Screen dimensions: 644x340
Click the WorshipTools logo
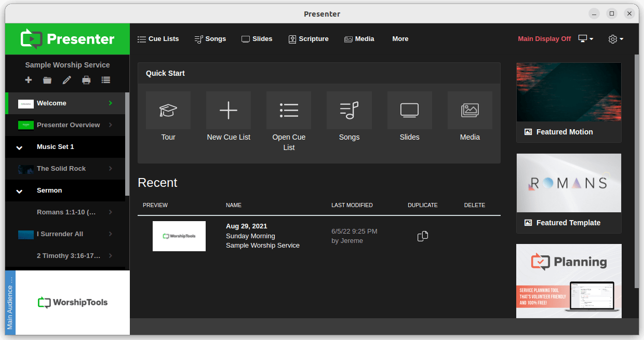point(72,302)
